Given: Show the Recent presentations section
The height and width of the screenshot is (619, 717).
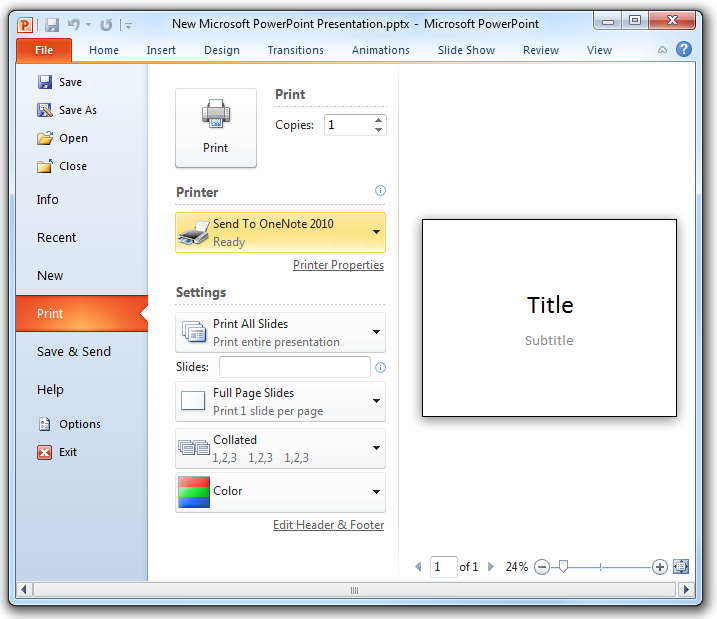Looking at the screenshot, I should coord(56,238).
